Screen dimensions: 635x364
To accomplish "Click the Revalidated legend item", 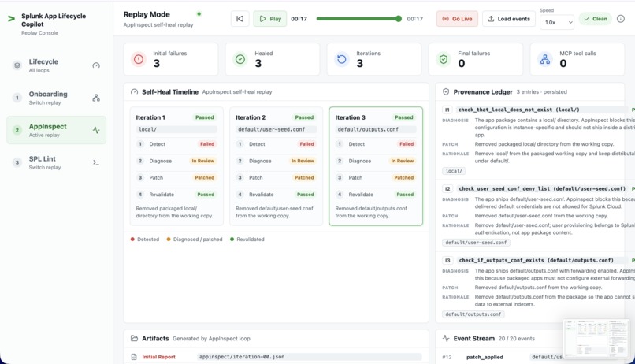I will coord(247,240).
